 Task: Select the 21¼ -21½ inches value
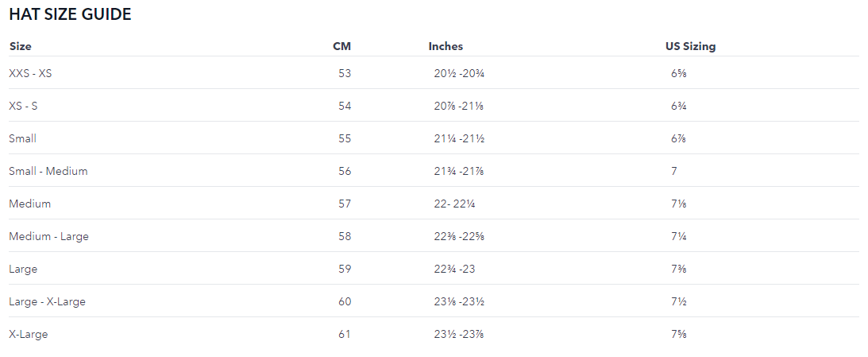tap(459, 138)
